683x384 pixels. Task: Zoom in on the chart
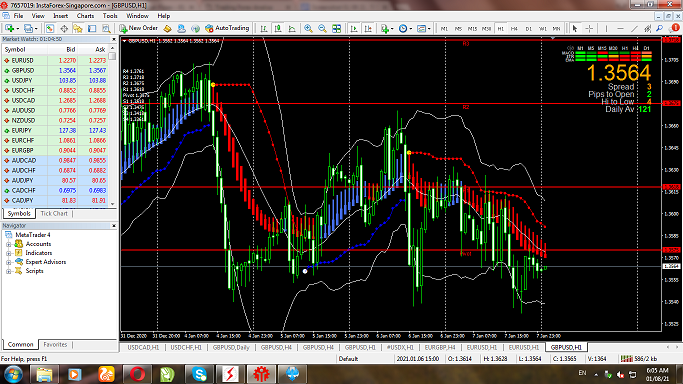[x=308, y=28]
